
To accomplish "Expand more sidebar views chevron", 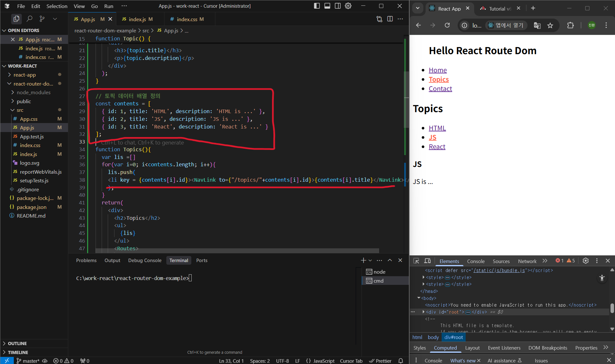I will tap(55, 19).
